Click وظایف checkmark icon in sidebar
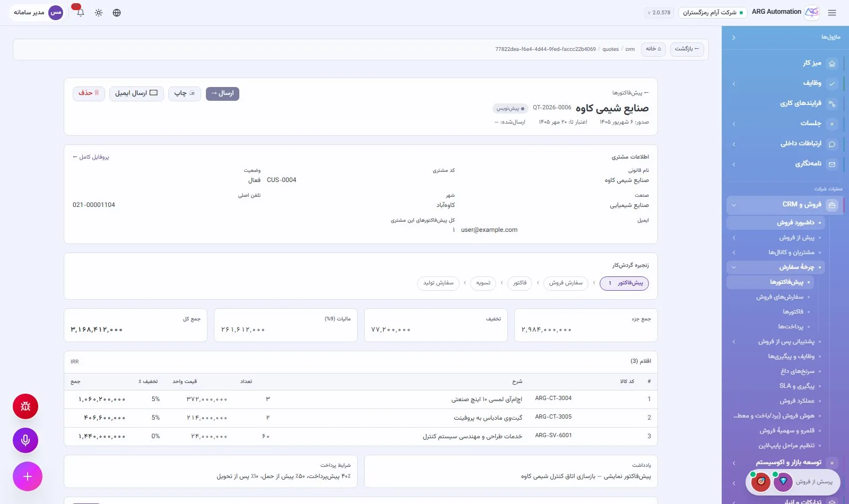This screenshot has width=849, height=504. [x=832, y=83]
